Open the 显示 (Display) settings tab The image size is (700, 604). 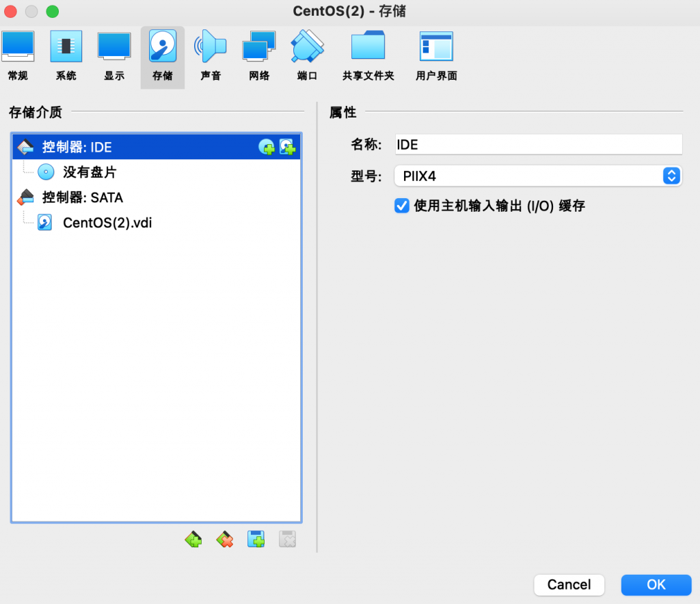pos(114,57)
